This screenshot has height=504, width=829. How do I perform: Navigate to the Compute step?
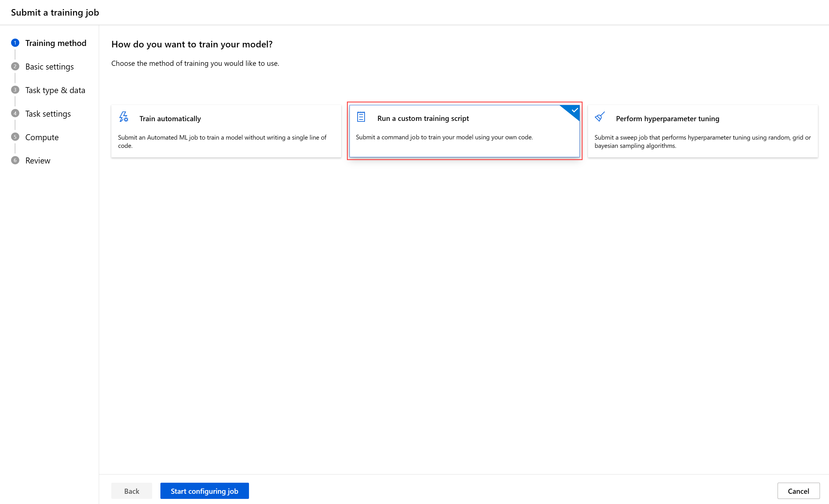42,137
